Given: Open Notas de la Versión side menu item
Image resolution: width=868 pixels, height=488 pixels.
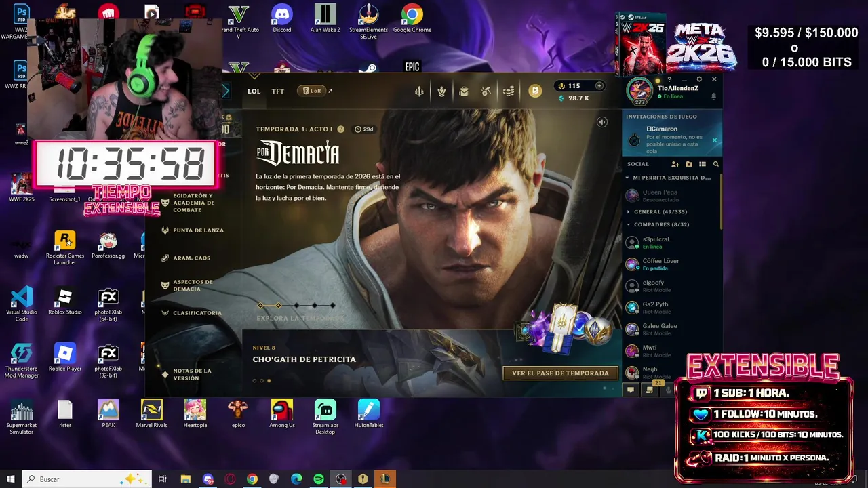Looking at the screenshot, I should (186, 374).
